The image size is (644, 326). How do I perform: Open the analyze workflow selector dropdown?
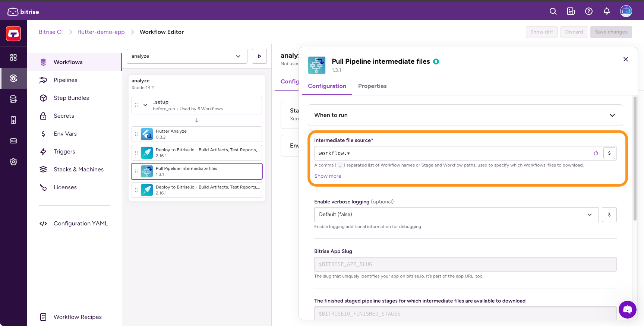click(x=187, y=56)
